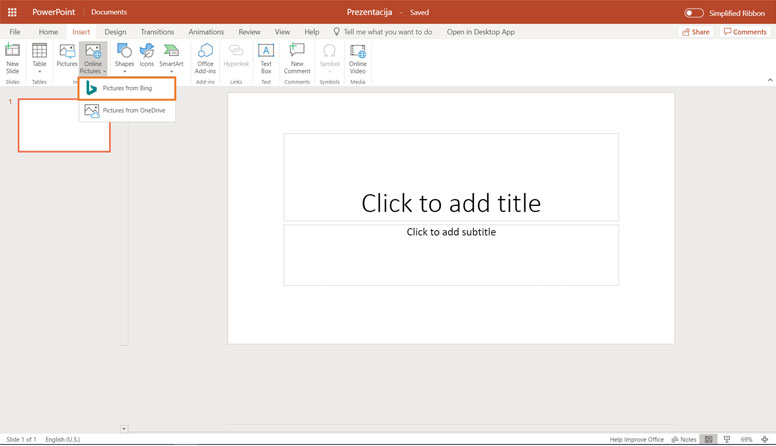Toggle the Notes pane
The width and height of the screenshot is (776, 446).
(x=684, y=440)
